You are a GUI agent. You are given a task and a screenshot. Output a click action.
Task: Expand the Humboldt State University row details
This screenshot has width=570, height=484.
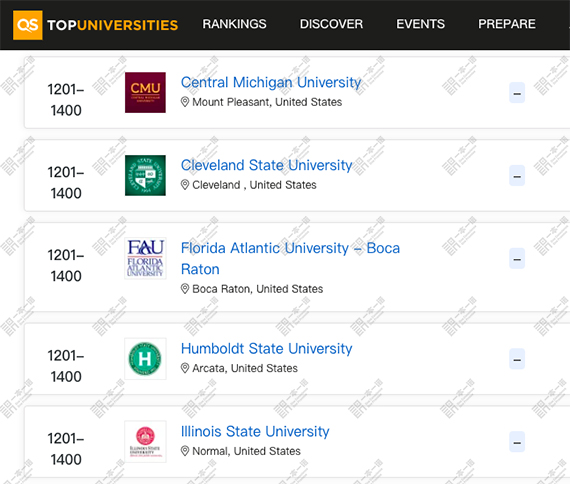point(517,359)
